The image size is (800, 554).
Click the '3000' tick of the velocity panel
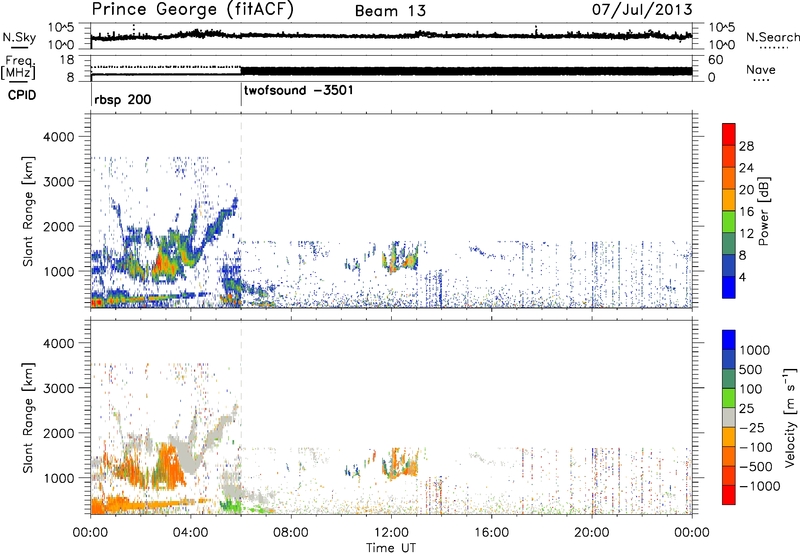click(59, 388)
